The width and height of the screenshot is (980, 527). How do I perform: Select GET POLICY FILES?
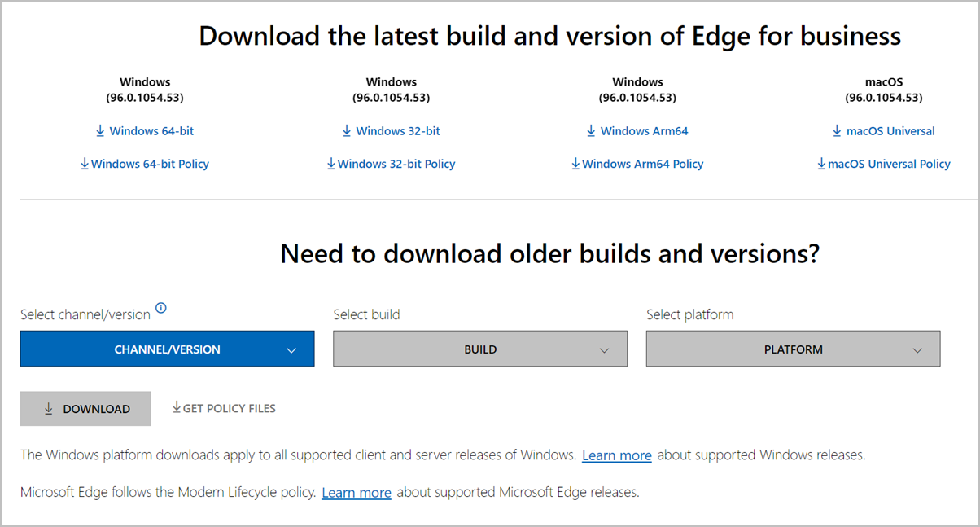point(224,407)
